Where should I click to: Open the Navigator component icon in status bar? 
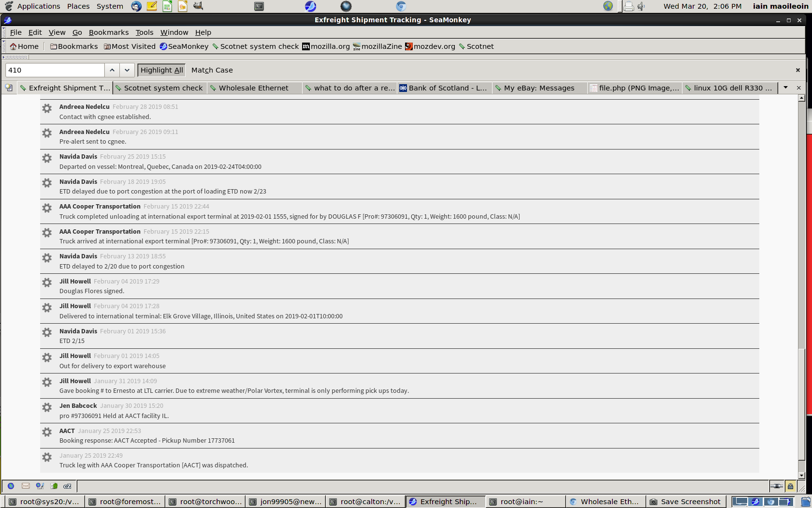pos(11,486)
